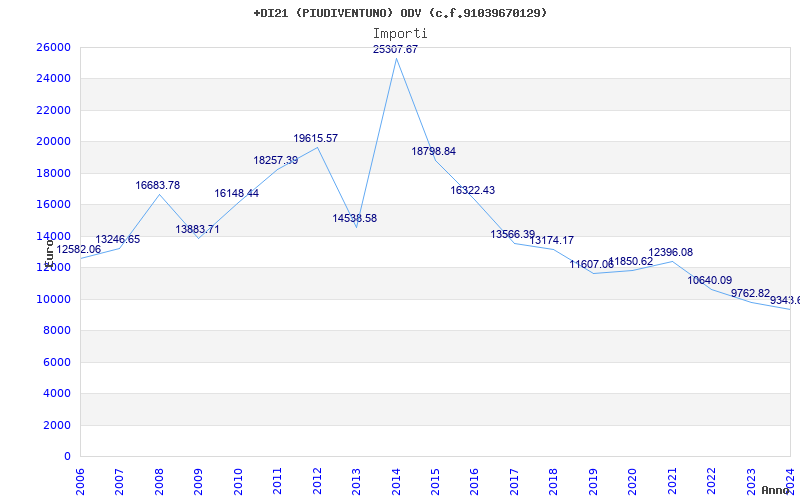Select the 2007 x-axis year label

click(x=119, y=482)
